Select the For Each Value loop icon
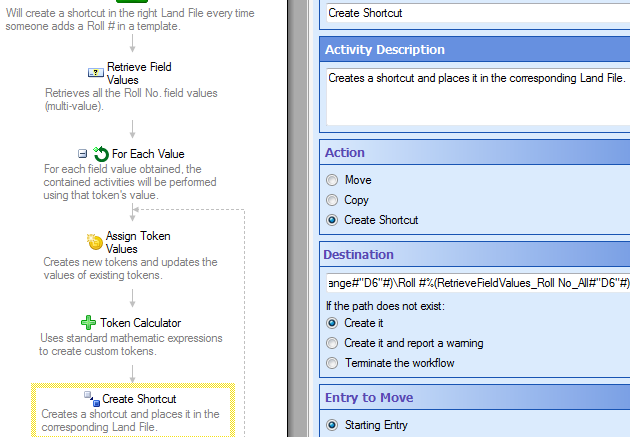Image resolution: width=630 pixels, height=437 pixels. pos(101,154)
